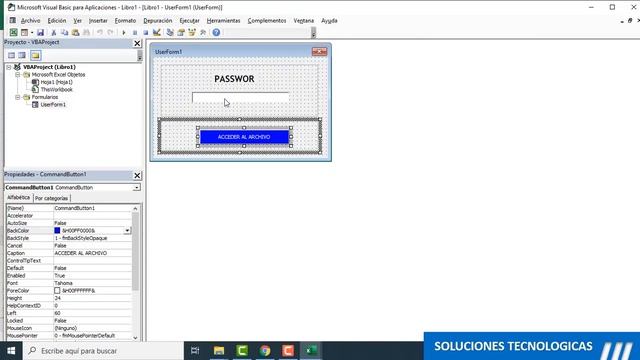Click the Break pause icon
This screenshot has height=360, width=640.
[135, 32]
